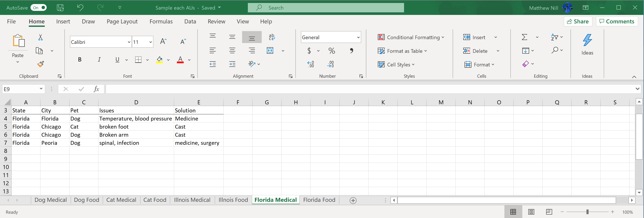
Task: Open the Font size dropdown
Action: [150, 42]
